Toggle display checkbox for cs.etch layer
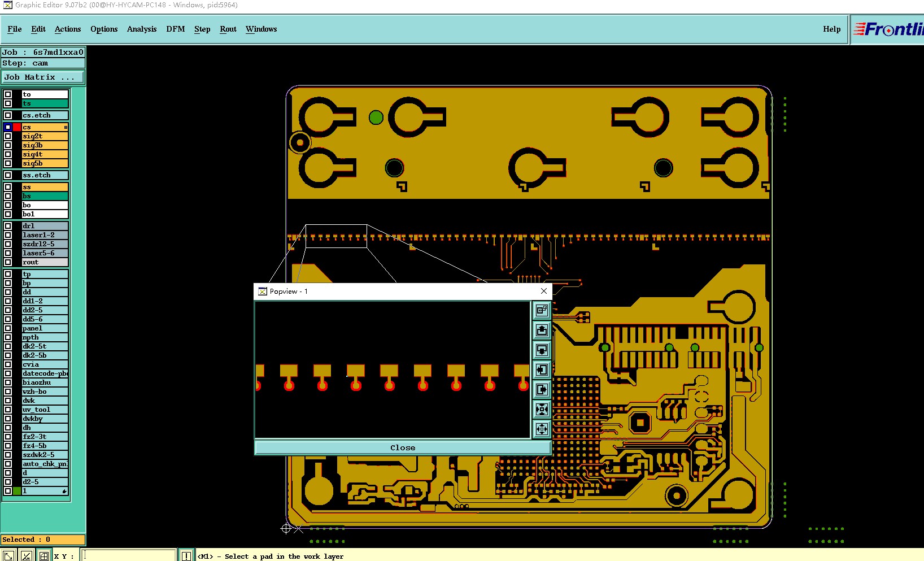The width and height of the screenshot is (924, 561). 8,115
